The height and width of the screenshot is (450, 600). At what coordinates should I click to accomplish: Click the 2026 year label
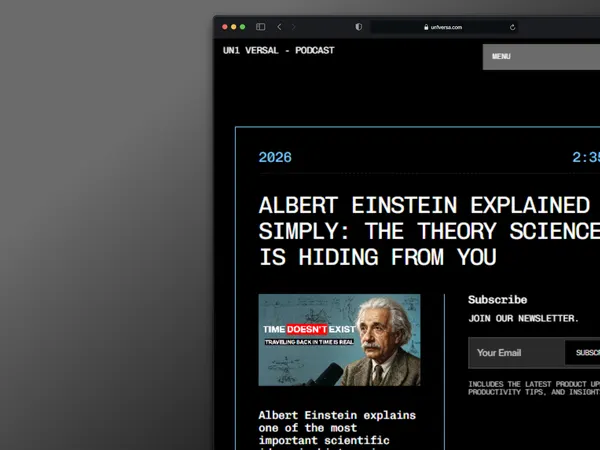[x=275, y=157]
